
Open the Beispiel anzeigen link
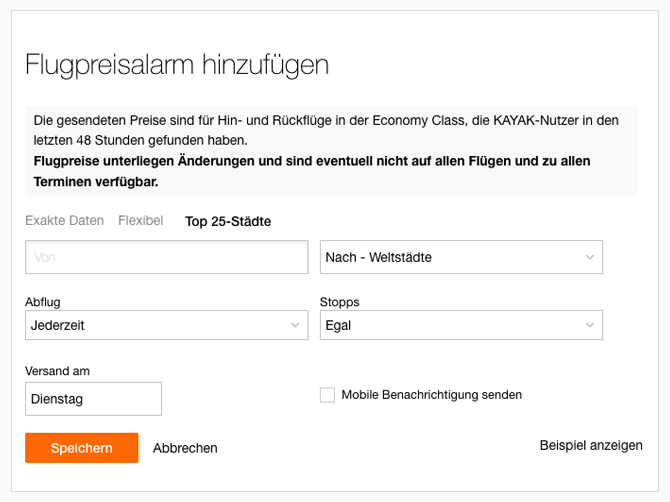click(591, 445)
